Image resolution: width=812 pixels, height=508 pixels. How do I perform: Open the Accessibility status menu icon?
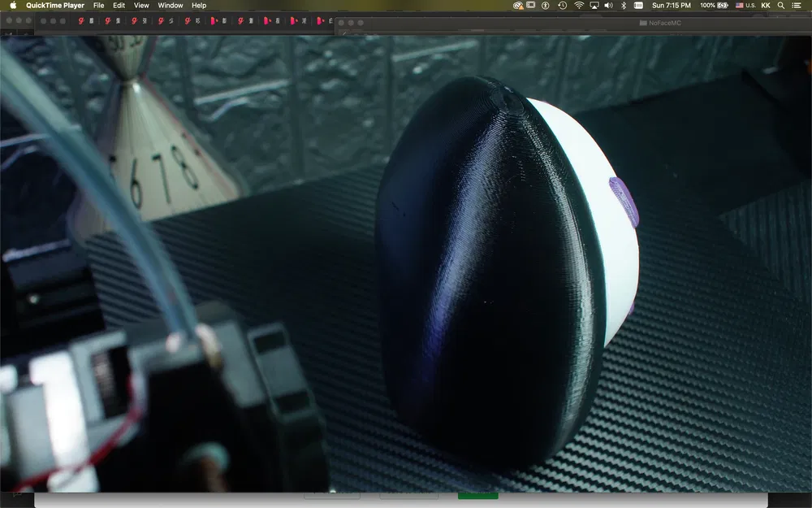coord(546,5)
